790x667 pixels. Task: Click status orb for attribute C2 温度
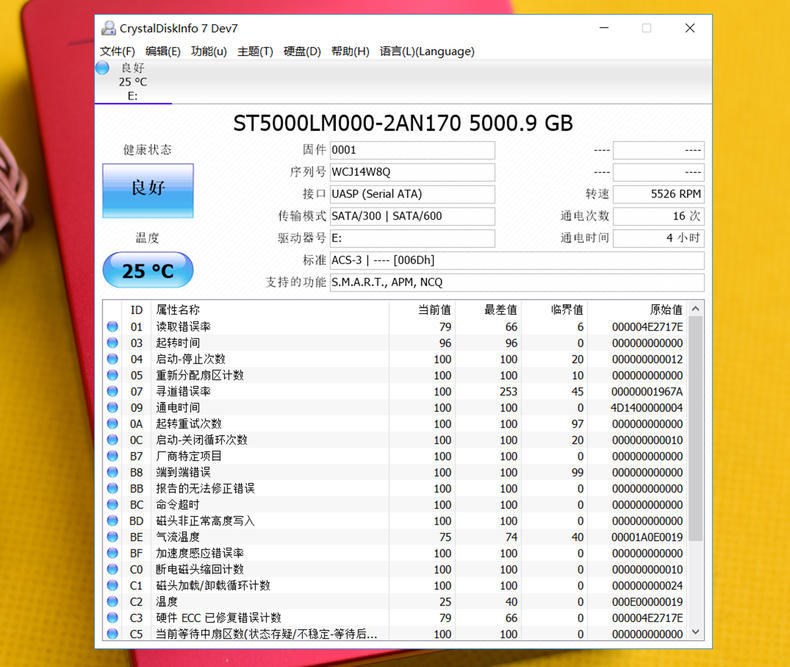[112, 601]
